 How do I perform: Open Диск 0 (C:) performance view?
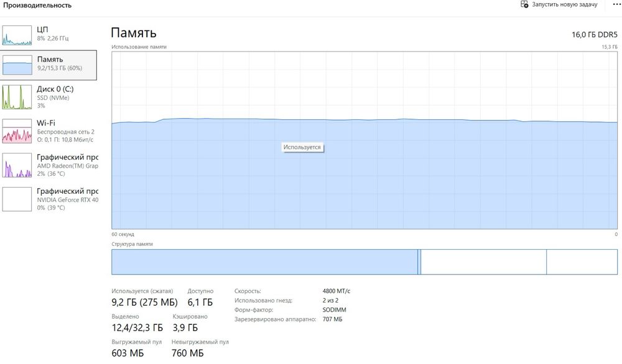click(49, 97)
